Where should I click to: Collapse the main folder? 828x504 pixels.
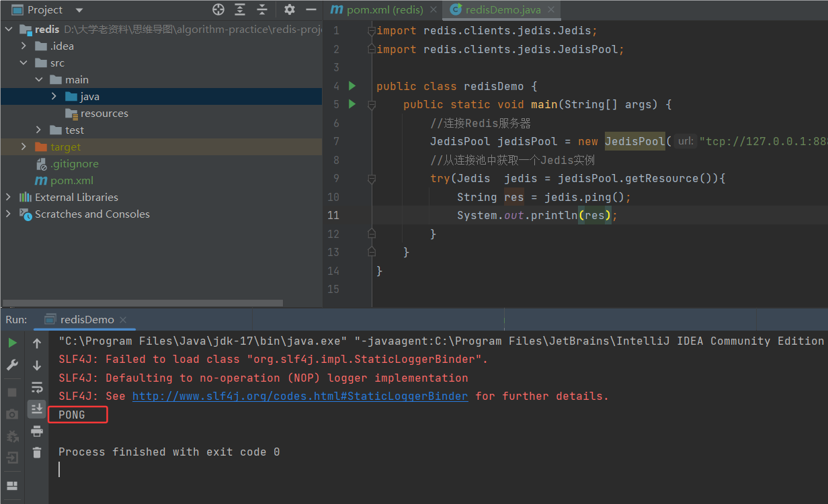coord(39,79)
